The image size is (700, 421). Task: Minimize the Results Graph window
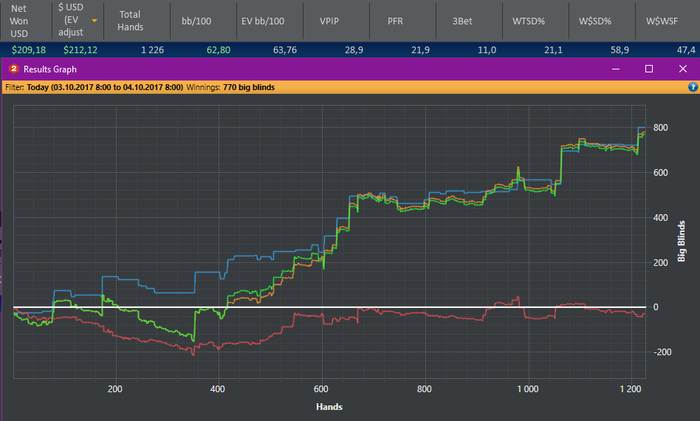(x=616, y=69)
